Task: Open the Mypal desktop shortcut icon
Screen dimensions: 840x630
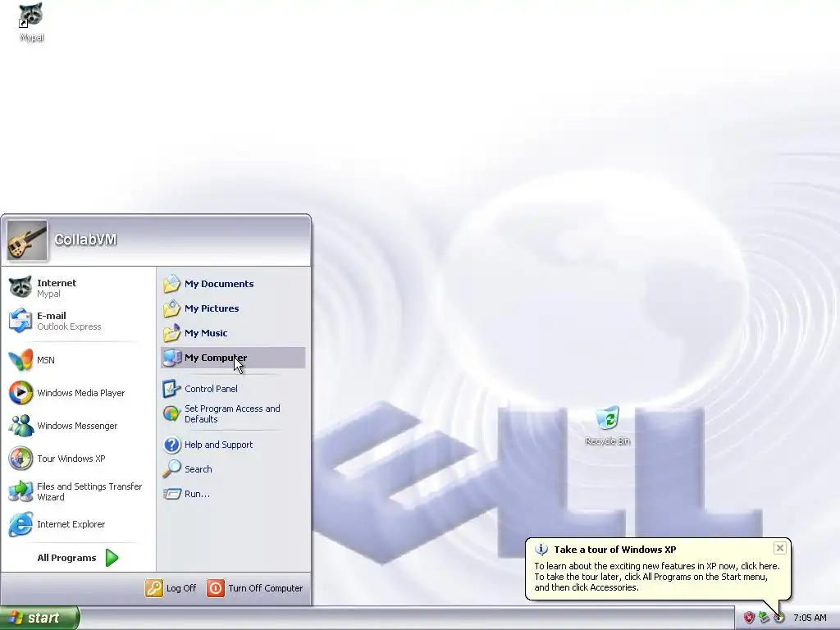Action: click(x=30, y=15)
